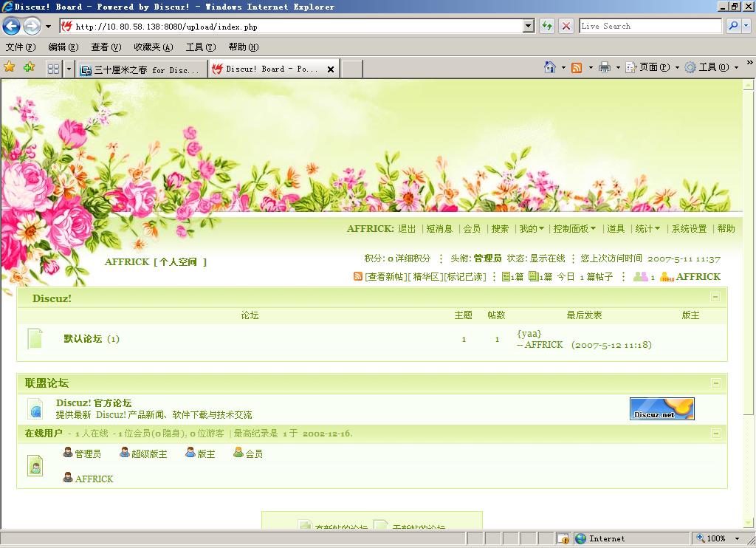Open the 道具 link
Image resolution: width=756 pixels, height=548 pixels.
pyautogui.click(x=616, y=229)
